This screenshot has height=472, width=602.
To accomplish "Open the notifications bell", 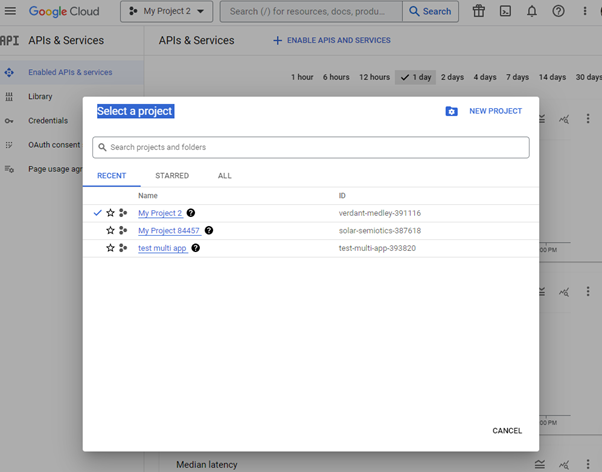I will coord(532,11).
